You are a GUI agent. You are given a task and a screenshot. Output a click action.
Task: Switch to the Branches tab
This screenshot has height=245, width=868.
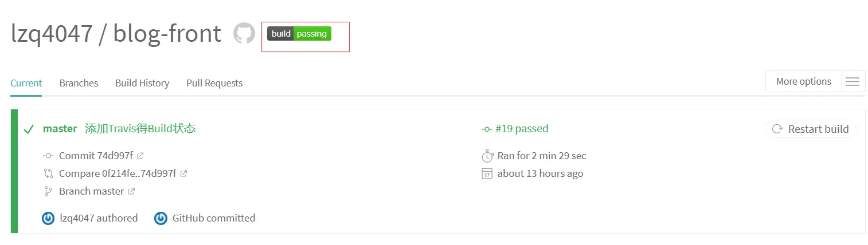pos(79,83)
